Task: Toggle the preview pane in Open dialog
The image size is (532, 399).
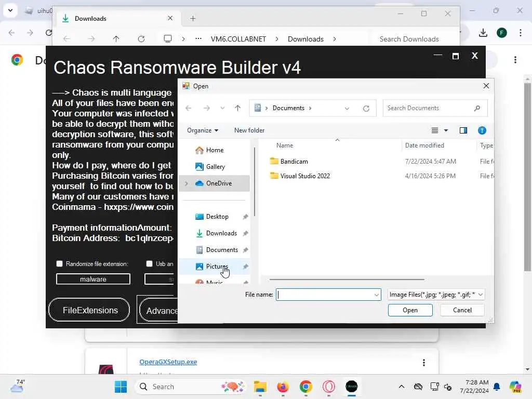Action: click(463, 130)
